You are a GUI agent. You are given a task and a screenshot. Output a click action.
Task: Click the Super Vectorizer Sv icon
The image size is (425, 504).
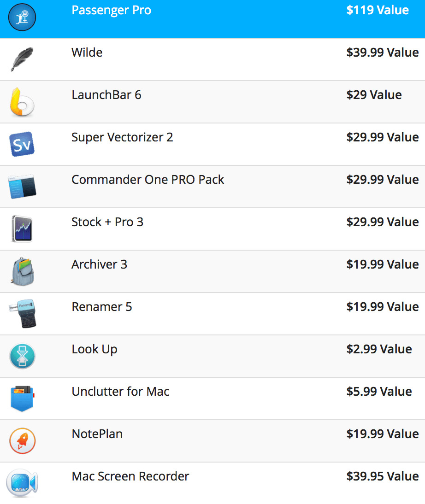click(x=22, y=144)
